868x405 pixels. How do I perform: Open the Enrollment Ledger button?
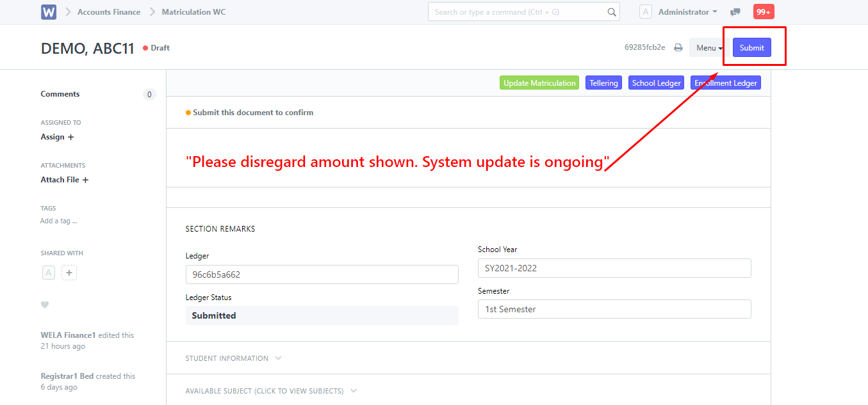pos(726,83)
